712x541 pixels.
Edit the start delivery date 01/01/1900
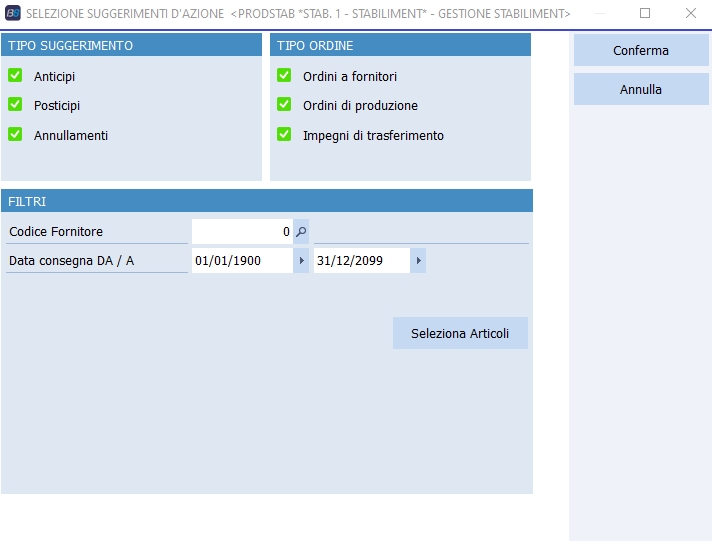242,261
